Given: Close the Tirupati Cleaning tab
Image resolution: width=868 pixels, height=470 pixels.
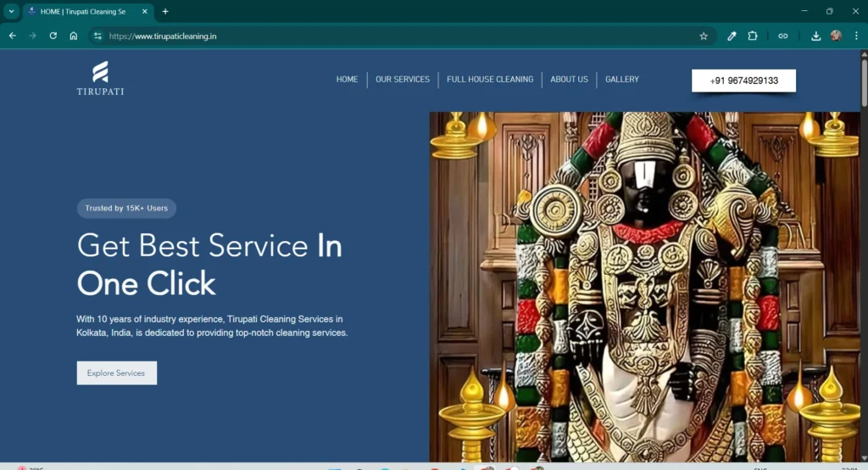Looking at the screenshot, I should pos(144,11).
